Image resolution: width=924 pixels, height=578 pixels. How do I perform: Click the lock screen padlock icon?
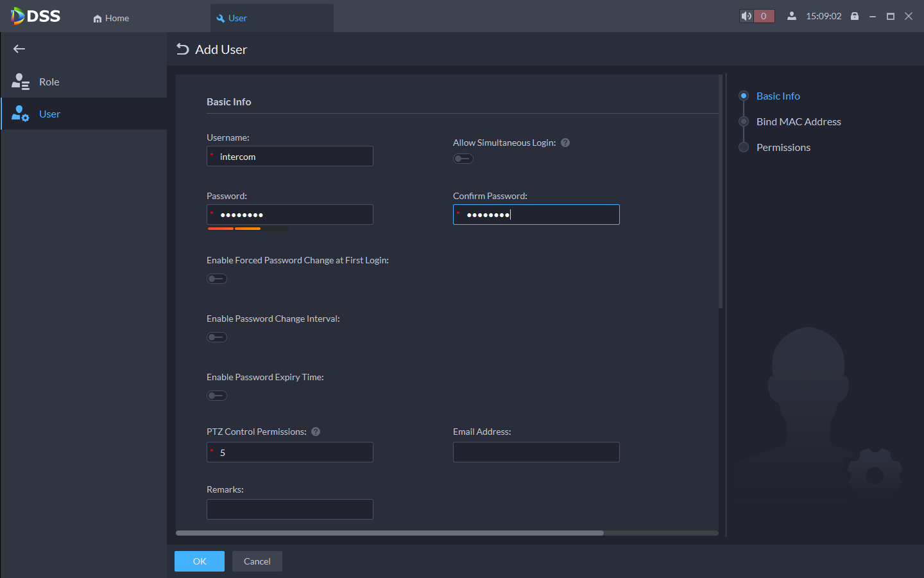(x=855, y=16)
